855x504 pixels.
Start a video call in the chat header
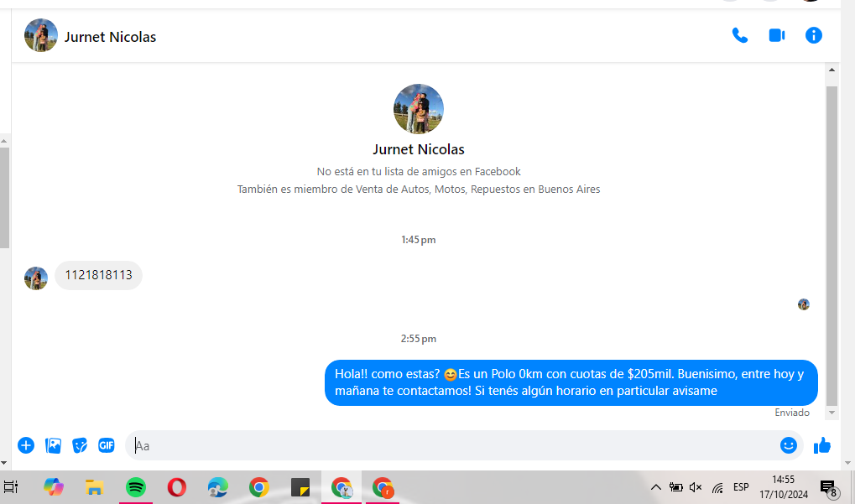(776, 35)
